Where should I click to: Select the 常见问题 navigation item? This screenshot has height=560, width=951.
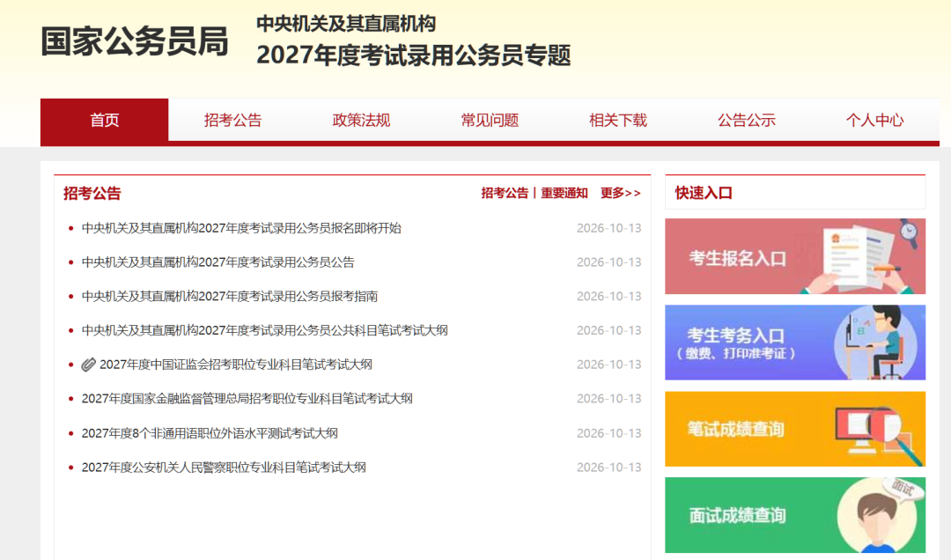click(x=490, y=120)
